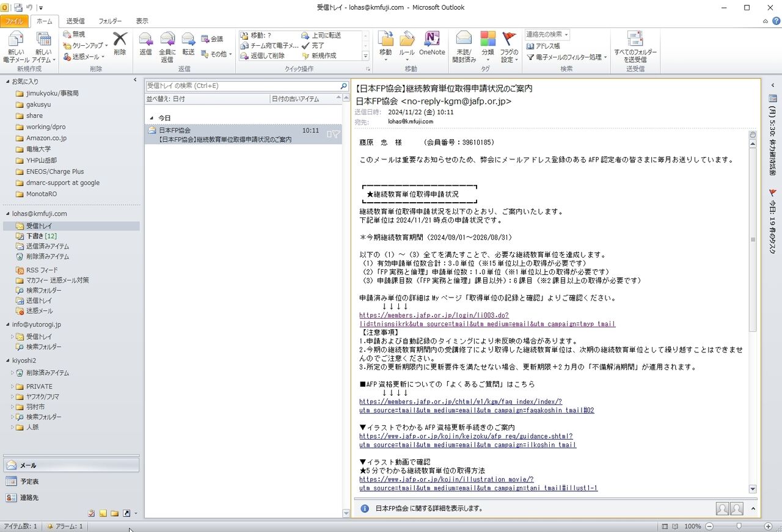Viewport: 782px width, 532px height.
Task: Switch to 予定表 (Calendar) view
Action: click(x=71, y=481)
